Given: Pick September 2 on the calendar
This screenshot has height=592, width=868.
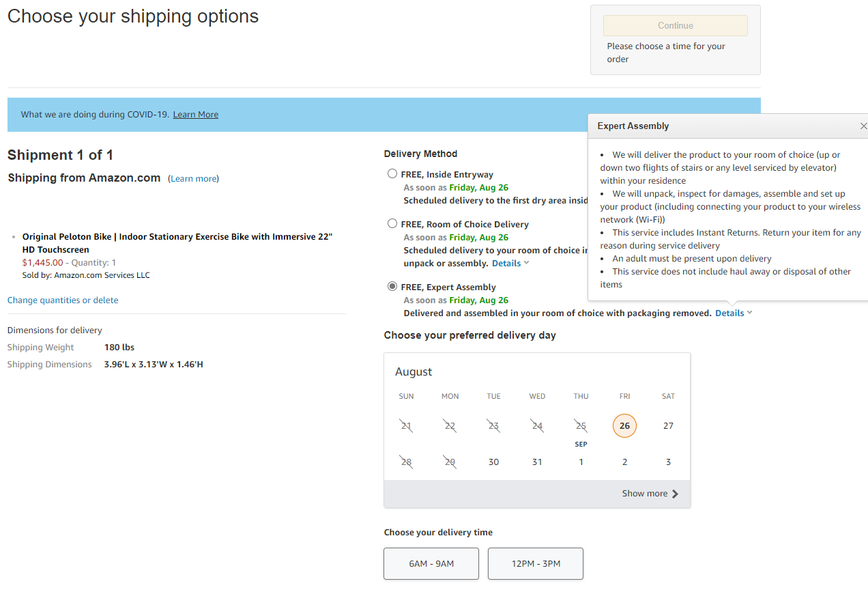Looking at the screenshot, I should coord(624,462).
